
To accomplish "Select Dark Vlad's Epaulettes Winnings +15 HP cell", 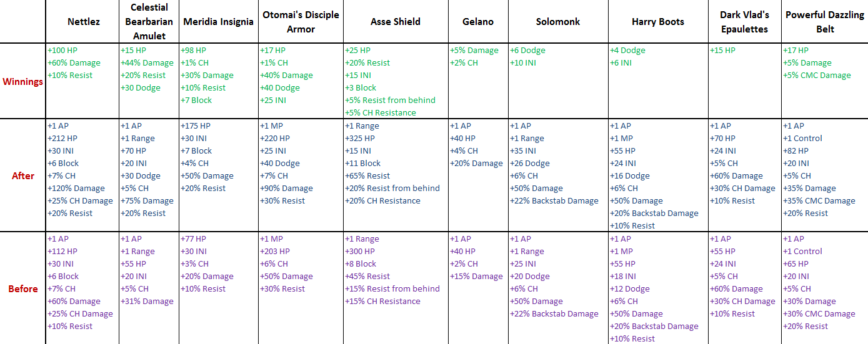I will (x=745, y=81).
